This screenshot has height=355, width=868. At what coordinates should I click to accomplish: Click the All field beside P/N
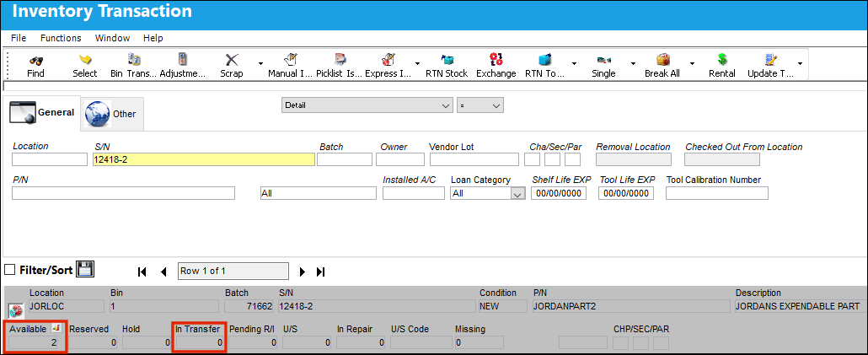[x=318, y=193]
